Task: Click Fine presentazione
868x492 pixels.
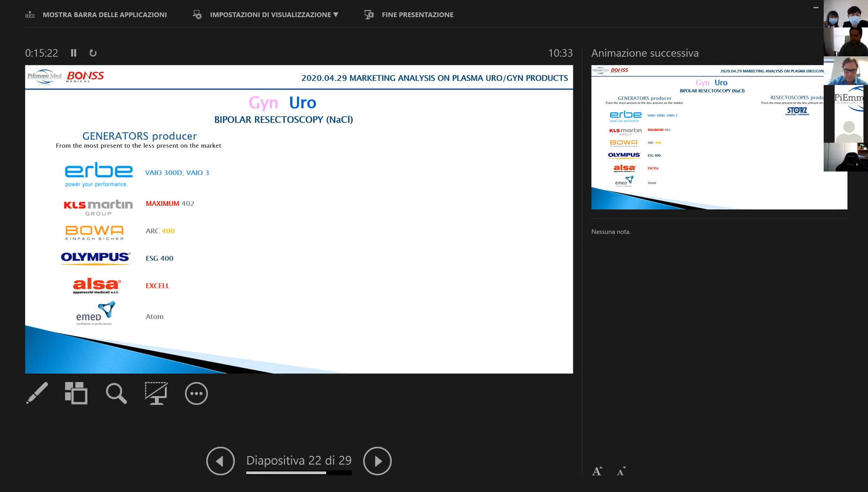Action: click(418, 15)
